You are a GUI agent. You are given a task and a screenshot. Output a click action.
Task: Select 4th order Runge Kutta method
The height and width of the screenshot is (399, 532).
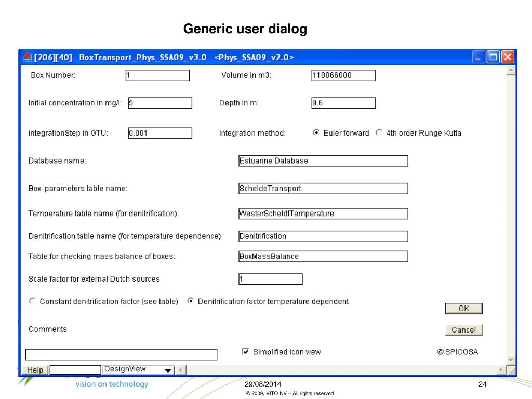pyautogui.click(x=379, y=132)
